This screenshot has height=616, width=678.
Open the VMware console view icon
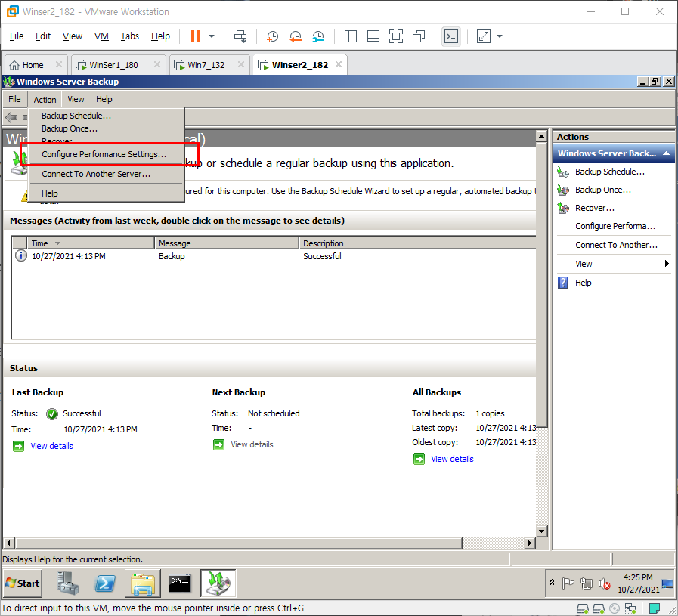tap(451, 36)
